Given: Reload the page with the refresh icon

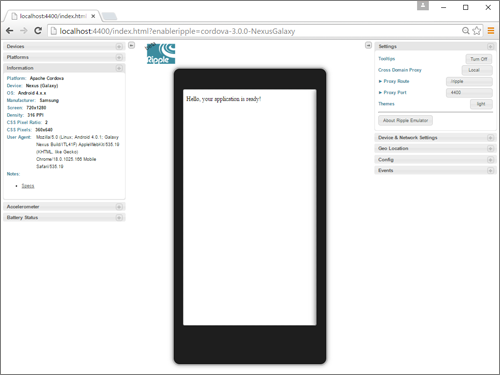Looking at the screenshot, I should pos(38,31).
